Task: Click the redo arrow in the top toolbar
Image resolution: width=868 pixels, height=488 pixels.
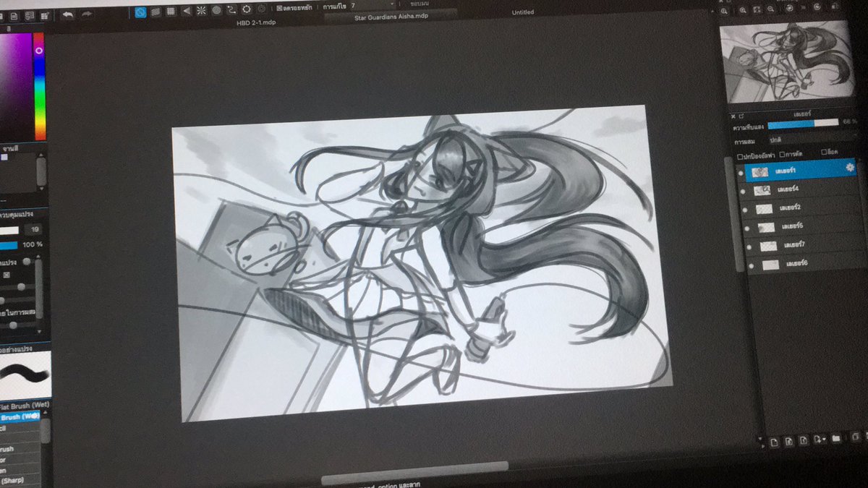Action: point(88,14)
